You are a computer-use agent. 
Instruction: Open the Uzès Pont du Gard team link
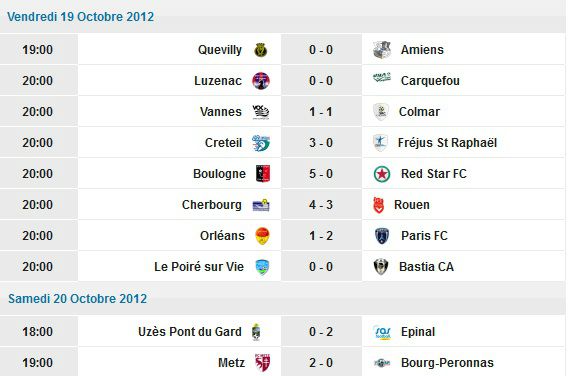coord(190,332)
